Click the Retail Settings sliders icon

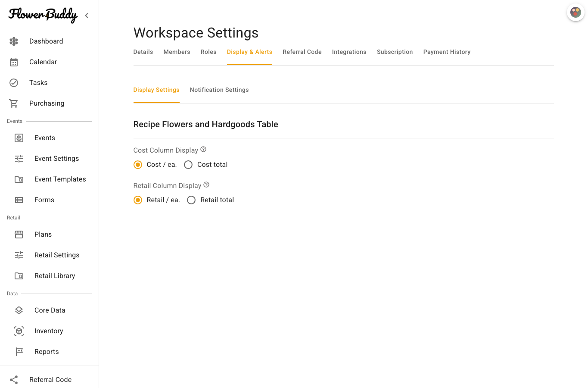click(x=19, y=255)
